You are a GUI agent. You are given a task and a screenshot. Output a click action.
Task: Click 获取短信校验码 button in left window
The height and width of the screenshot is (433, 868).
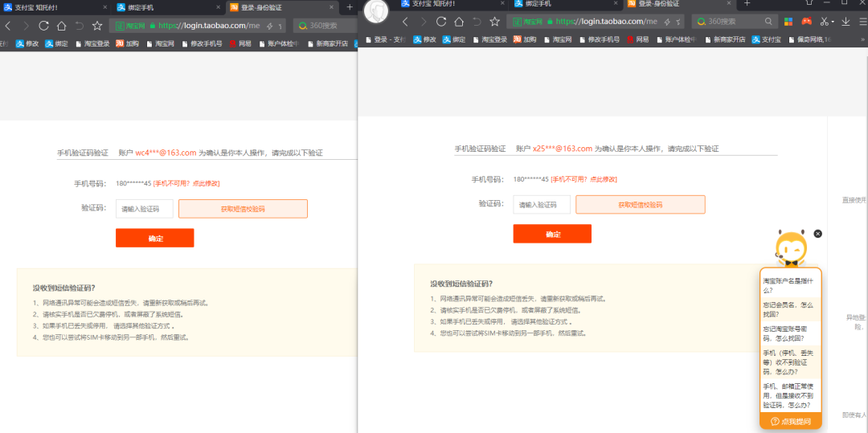[x=243, y=209]
